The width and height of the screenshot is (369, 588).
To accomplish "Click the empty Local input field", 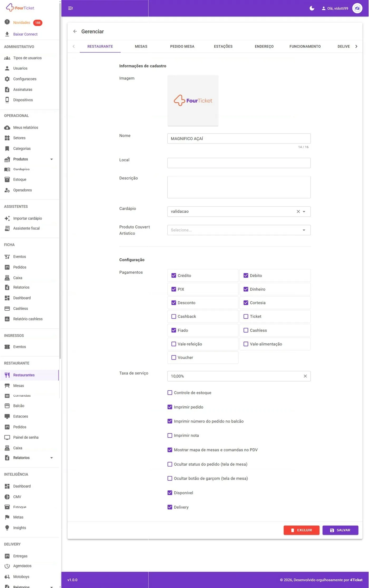I will click(x=239, y=163).
